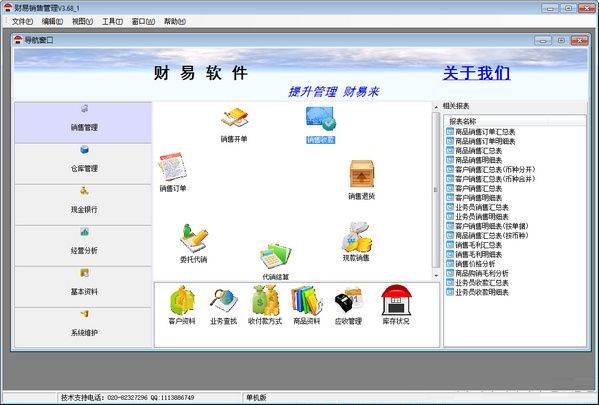Switch to the 基本资料 sidebar section
The width and height of the screenshot is (599, 405).
(x=83, y=287)
